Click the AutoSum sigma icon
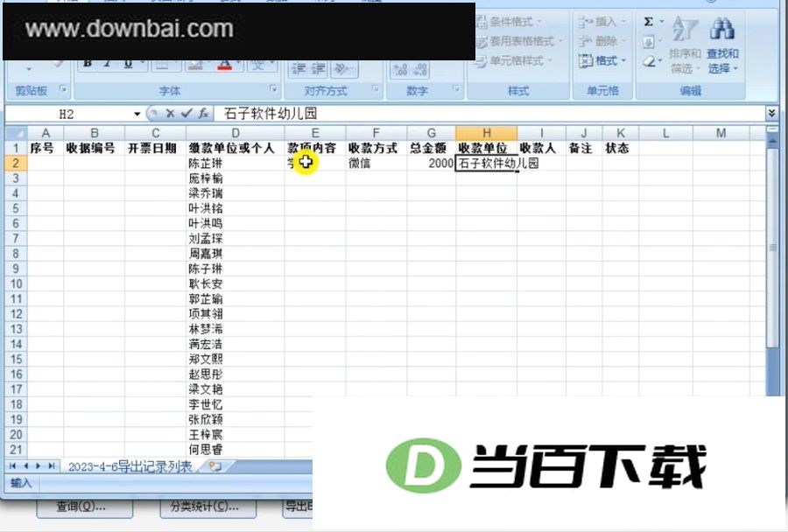Viewport: 788px width, 532px height. click(649, 22)
